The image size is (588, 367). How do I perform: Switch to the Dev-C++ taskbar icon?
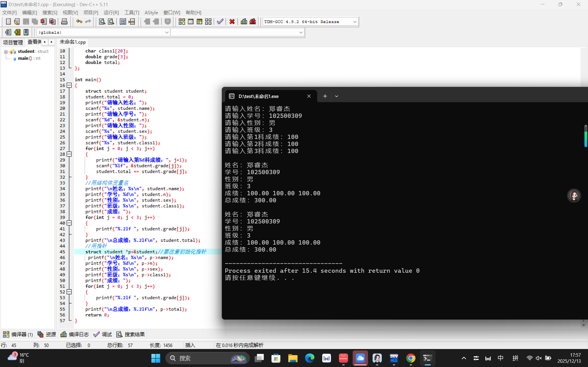click(394, 358)
